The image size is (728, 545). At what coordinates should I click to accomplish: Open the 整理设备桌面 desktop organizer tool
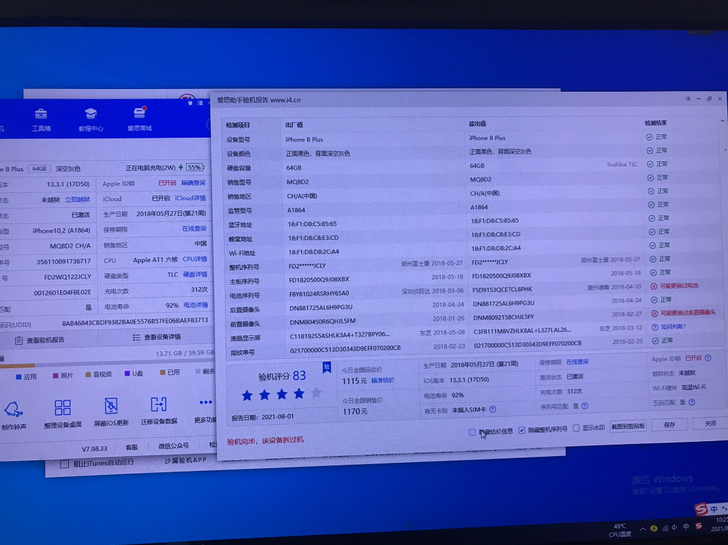pyautogui.click(x=63, y=414)
